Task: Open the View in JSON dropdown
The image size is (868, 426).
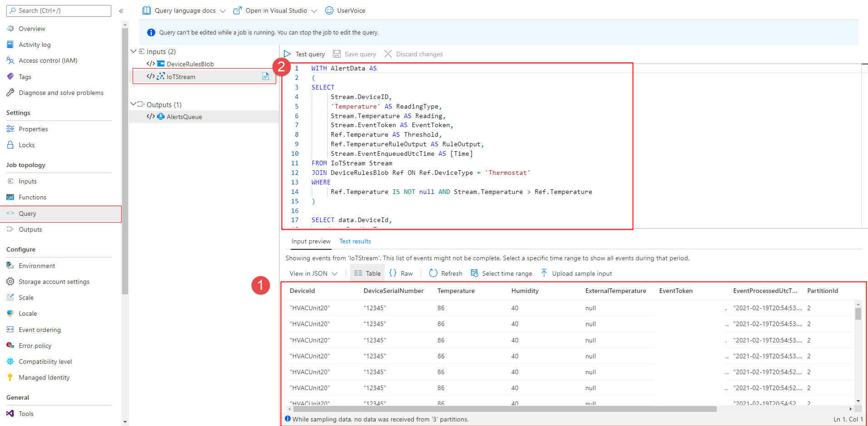Action: click(313, 273)
